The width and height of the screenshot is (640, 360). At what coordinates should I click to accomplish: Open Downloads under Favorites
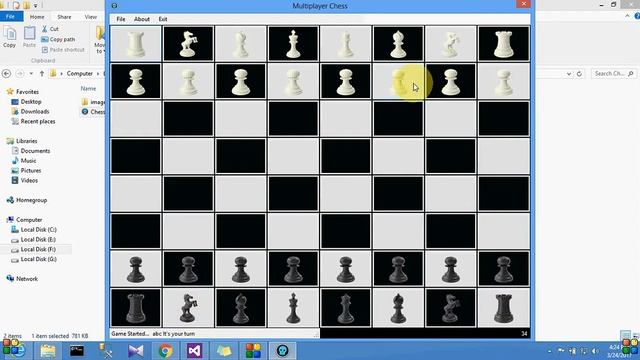(x=30, y=111)
